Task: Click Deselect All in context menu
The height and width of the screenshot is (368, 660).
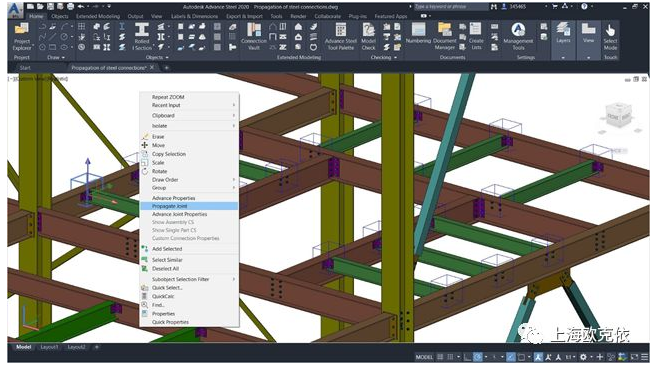Action: point(189,269)
